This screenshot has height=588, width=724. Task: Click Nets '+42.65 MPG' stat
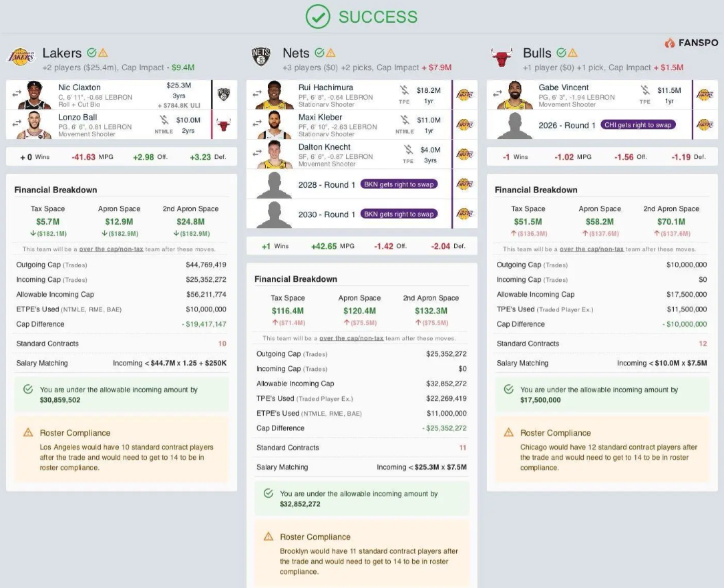tap(333, 246)
